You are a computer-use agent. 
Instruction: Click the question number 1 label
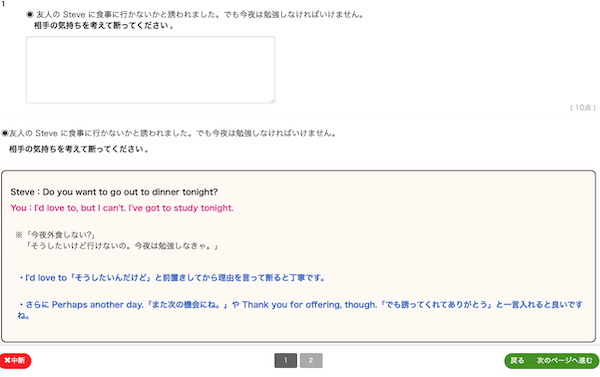coord(3,4)
